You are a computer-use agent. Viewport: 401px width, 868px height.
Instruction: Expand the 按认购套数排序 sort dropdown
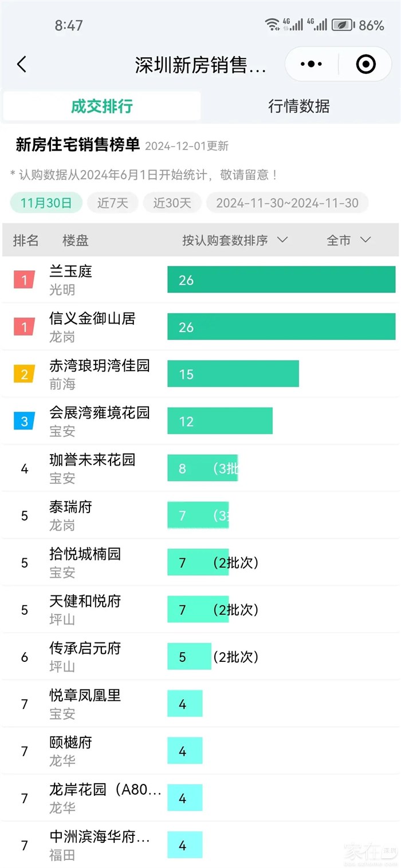point(235,240)
